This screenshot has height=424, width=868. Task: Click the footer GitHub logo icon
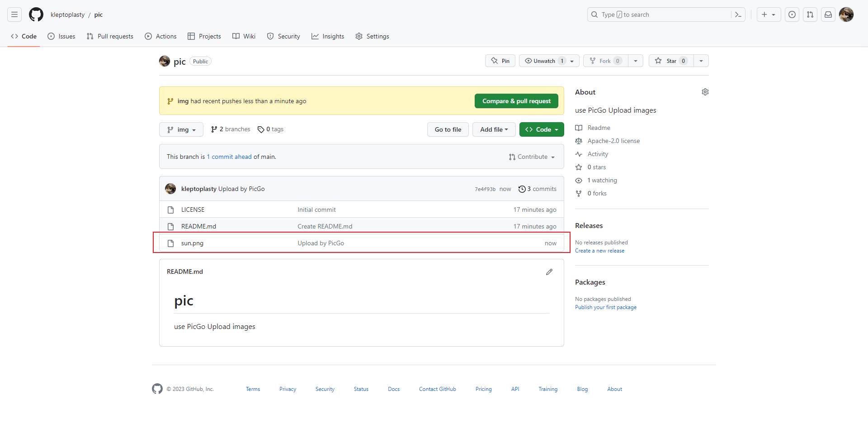157,389
